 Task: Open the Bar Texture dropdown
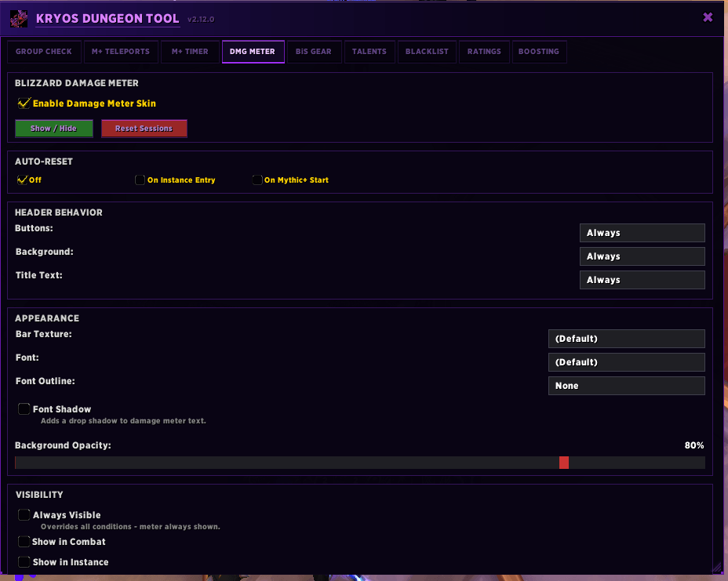coord(626,339)
